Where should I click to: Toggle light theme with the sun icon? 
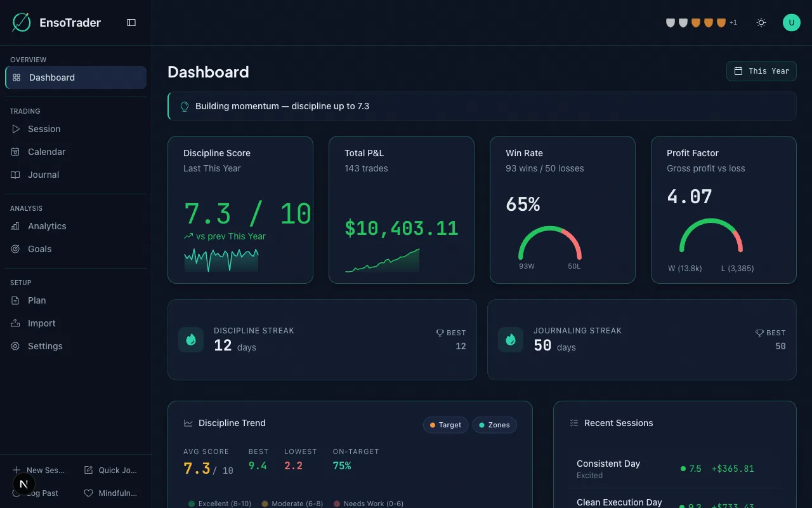coord(761,22)
